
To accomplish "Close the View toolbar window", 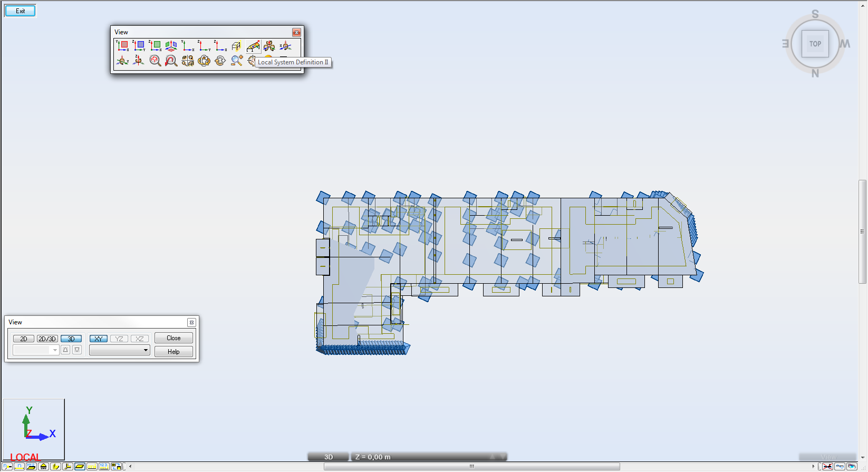I will [x=296, y=32].
